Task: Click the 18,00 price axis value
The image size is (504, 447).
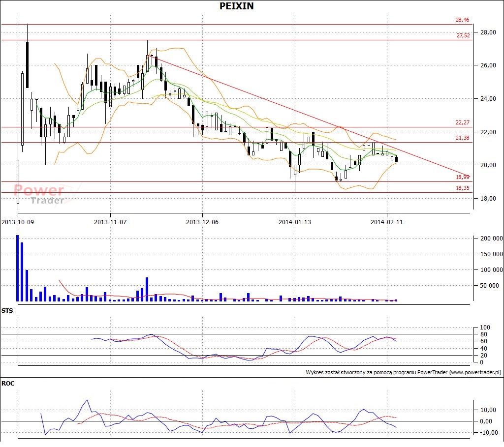Action: point(488,199)
